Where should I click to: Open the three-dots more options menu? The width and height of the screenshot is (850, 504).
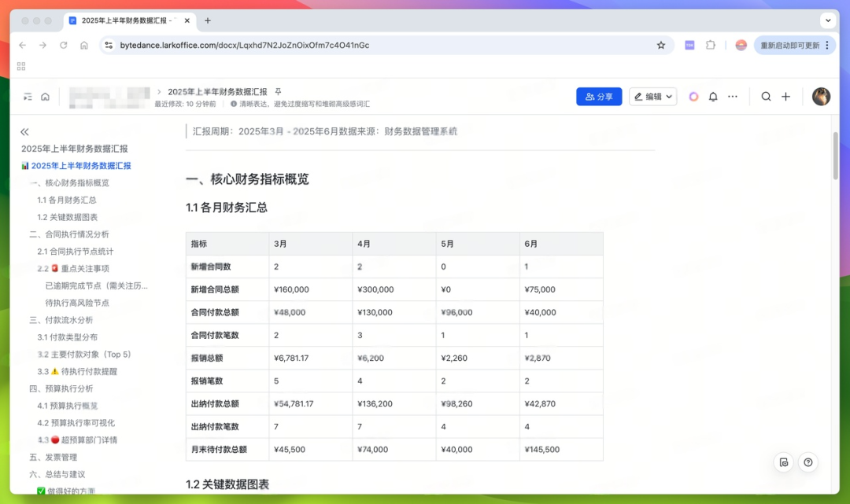pyautogui.click(x=733, y=97)
